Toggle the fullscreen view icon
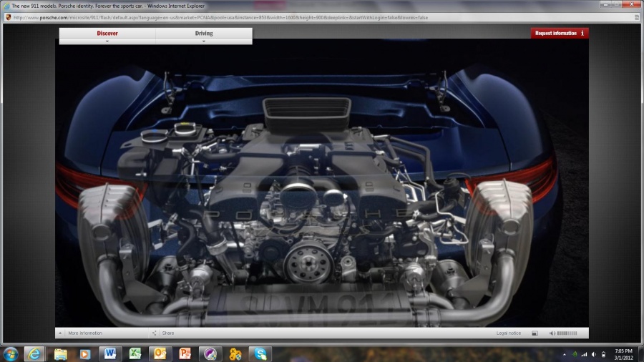The height and width of the screenshot is (362, 644). [x=535, y=333]
